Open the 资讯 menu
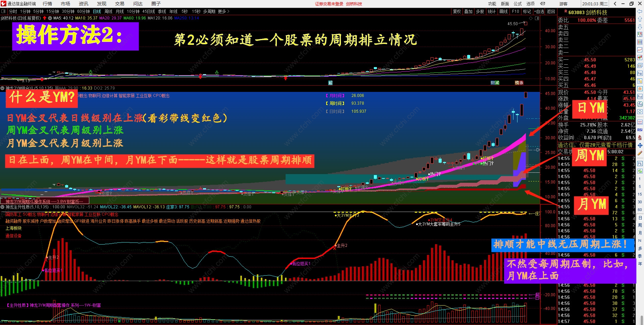 [x=84, y=4]
